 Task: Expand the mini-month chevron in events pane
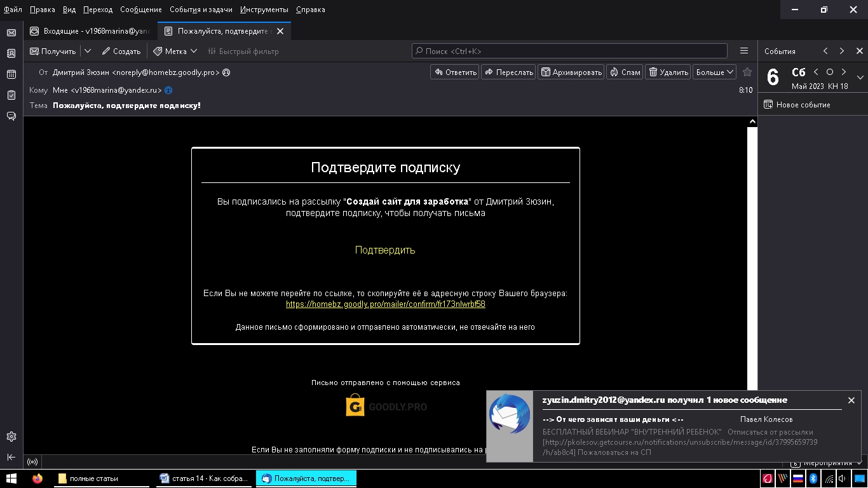(860, 78)
